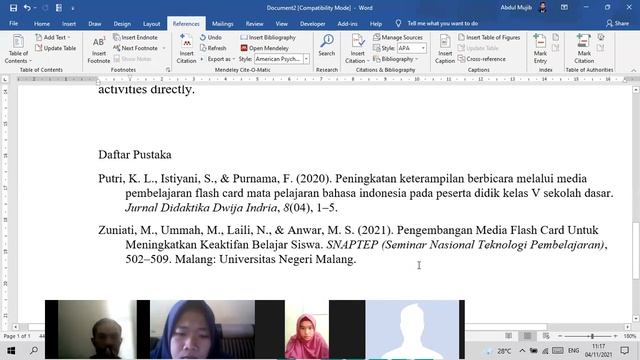The width and height of the screenshot is (640, 360).
Task: Switch to the Mailings tab
Action: coord(222,24)
